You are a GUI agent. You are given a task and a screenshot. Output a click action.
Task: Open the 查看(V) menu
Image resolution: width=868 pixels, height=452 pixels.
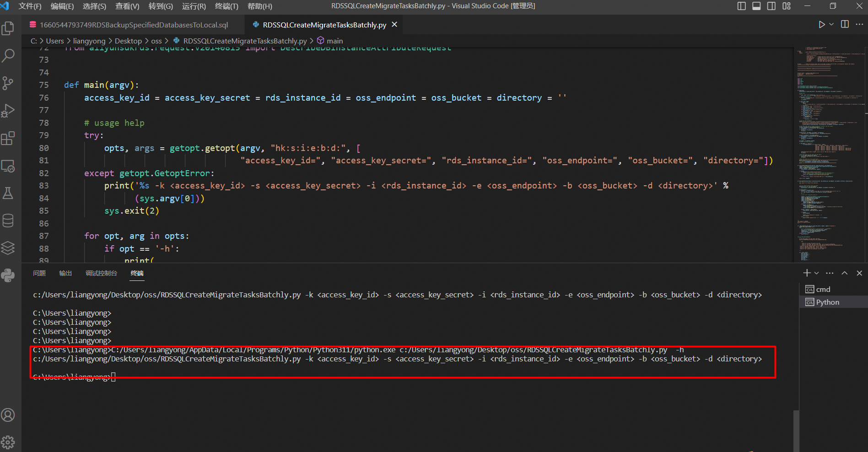pyautogui.click(x=127, y=6)
